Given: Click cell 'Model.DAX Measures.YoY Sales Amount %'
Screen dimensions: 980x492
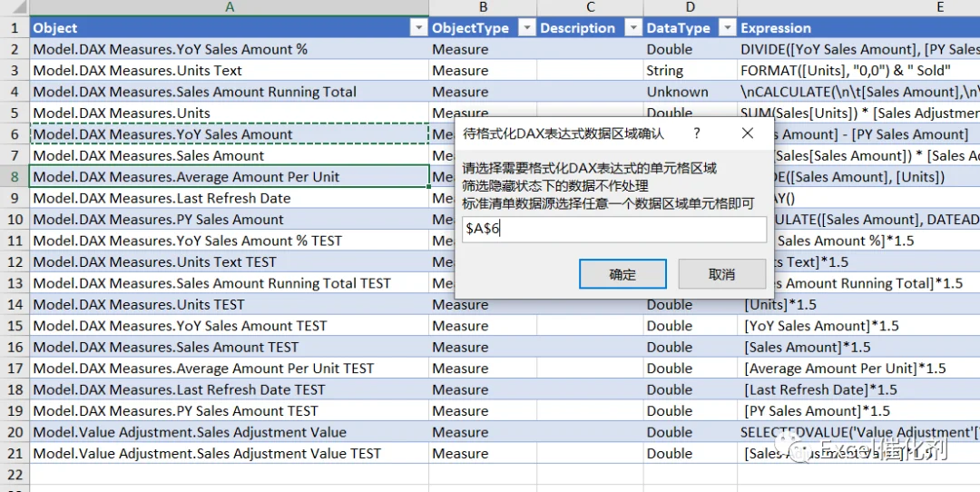Looking at the screenshot, I should [x=230, y=49].
